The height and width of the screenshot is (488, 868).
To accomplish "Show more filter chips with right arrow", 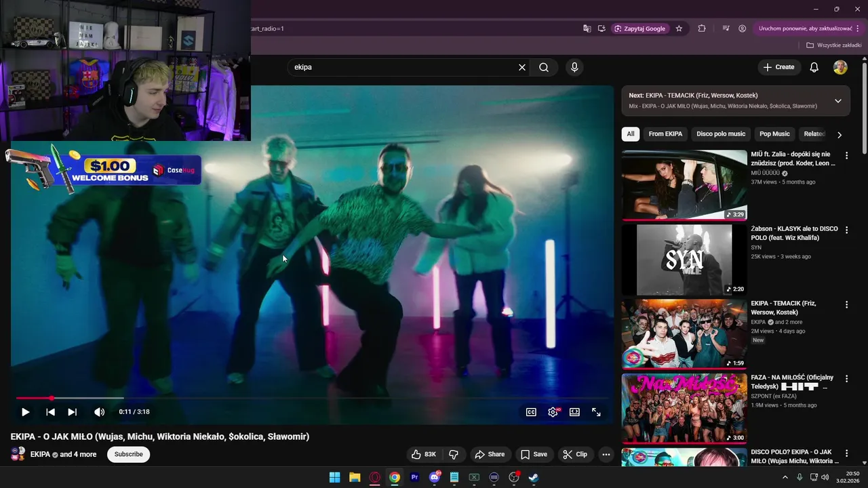I will pos(840,134).
